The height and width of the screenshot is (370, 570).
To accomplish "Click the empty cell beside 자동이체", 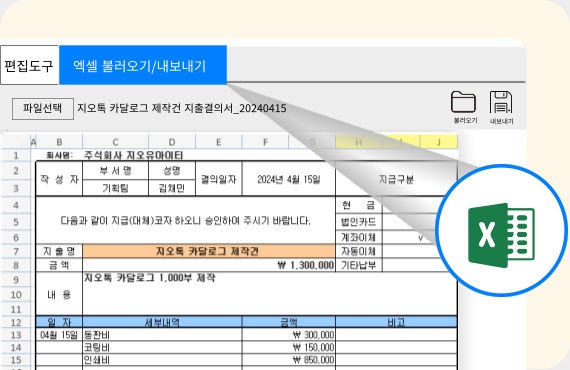I will pyautogui.click(x=419, y=251).
